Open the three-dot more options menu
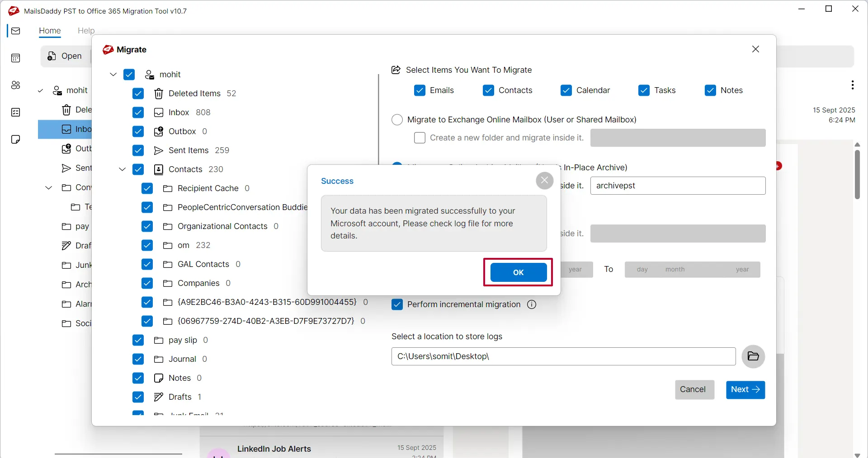The width and height of the screenshot is (868, 458). [852, 85]
